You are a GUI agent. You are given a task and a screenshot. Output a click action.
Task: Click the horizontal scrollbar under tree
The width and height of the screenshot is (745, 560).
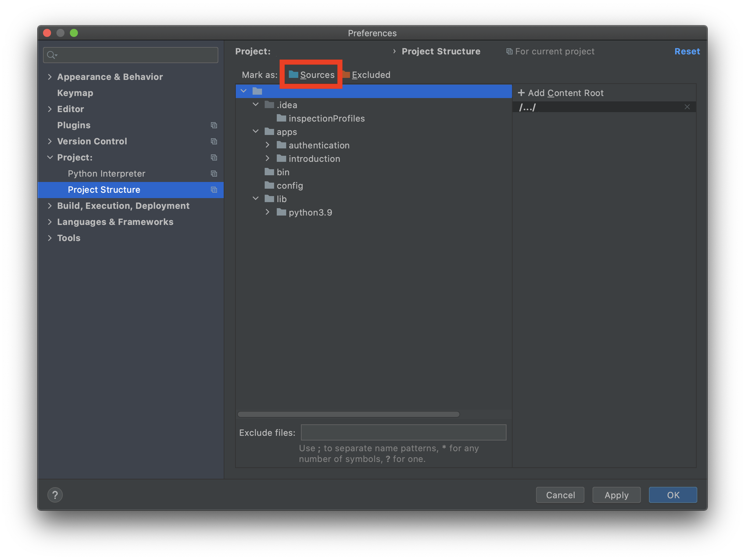[x=348, y=414]
